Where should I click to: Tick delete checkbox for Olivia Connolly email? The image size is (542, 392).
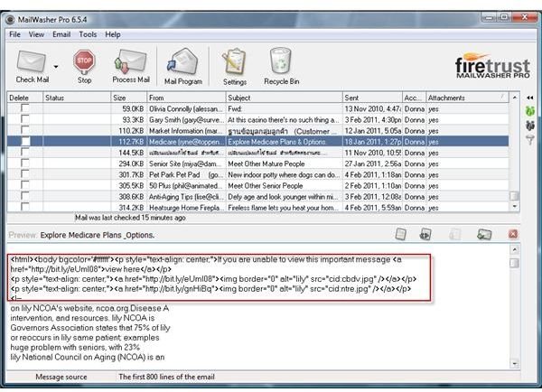tap(25, 108)
